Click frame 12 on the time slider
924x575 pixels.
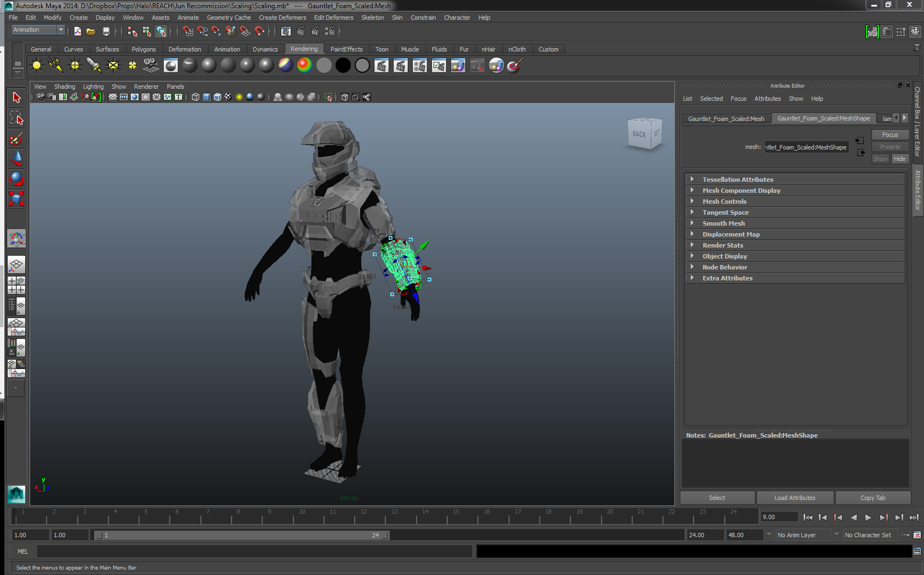(x=363, y=516)
